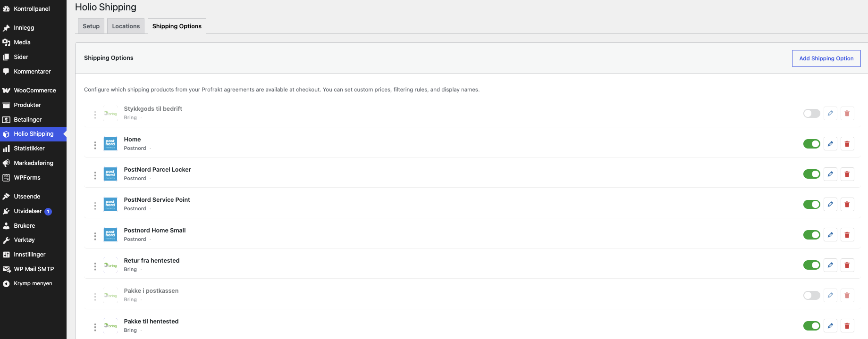This screenshot has height=339, width=868.
Task: Enable the Stykkgods til bedrift toggle
Action: 812,113
